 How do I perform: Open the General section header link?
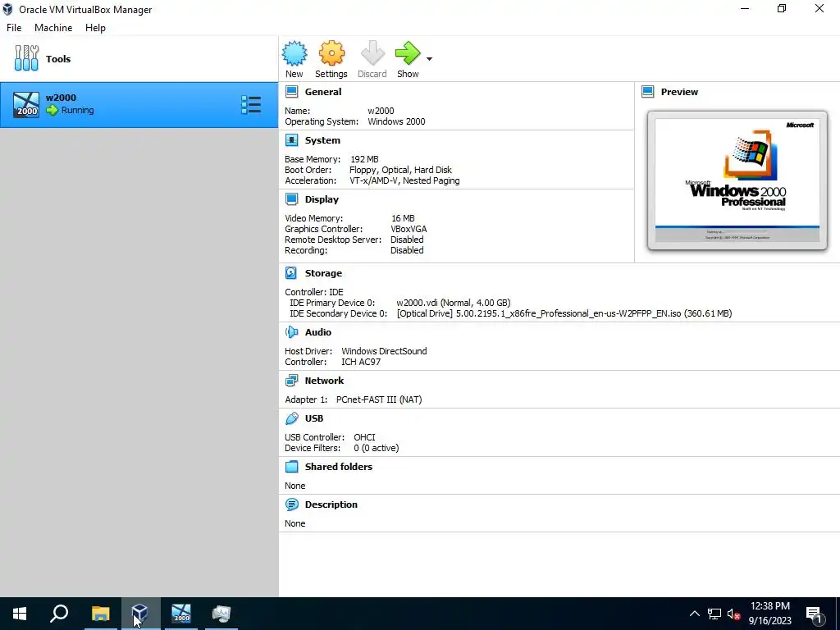point(323,92)
